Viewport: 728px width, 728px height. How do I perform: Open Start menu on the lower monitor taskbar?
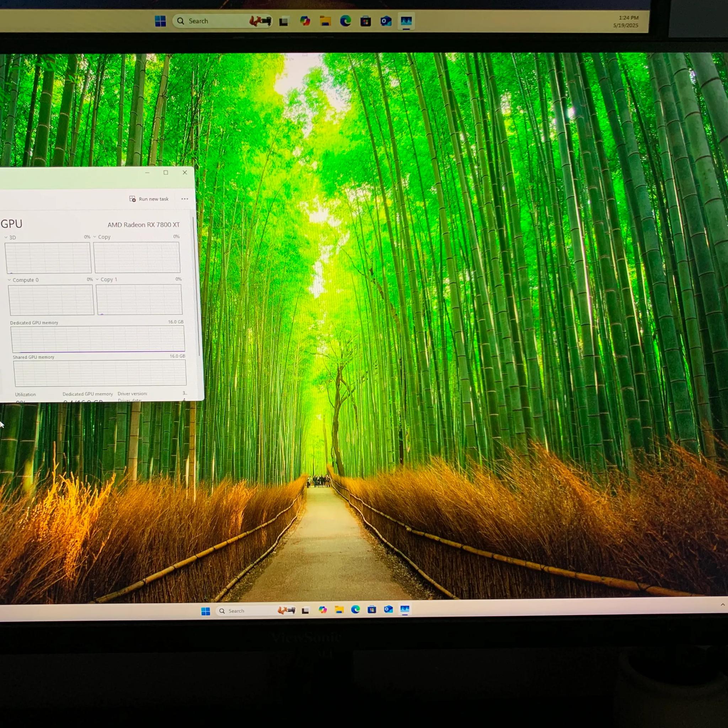point(205,611)
